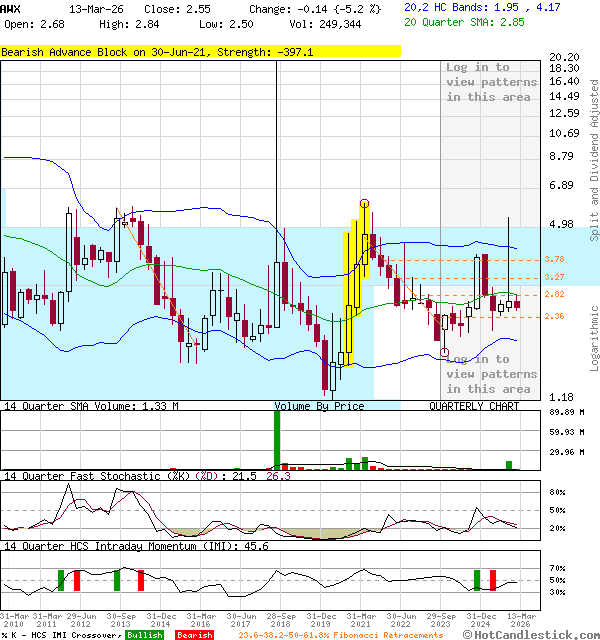Click the red circle marker at chart high
600x640 pixels.
pos(365,203)
